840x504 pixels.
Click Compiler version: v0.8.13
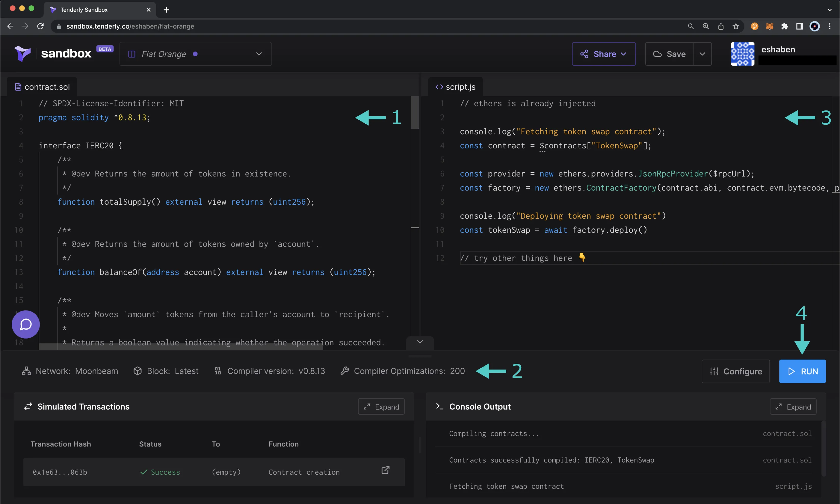(x=270, y=371)
